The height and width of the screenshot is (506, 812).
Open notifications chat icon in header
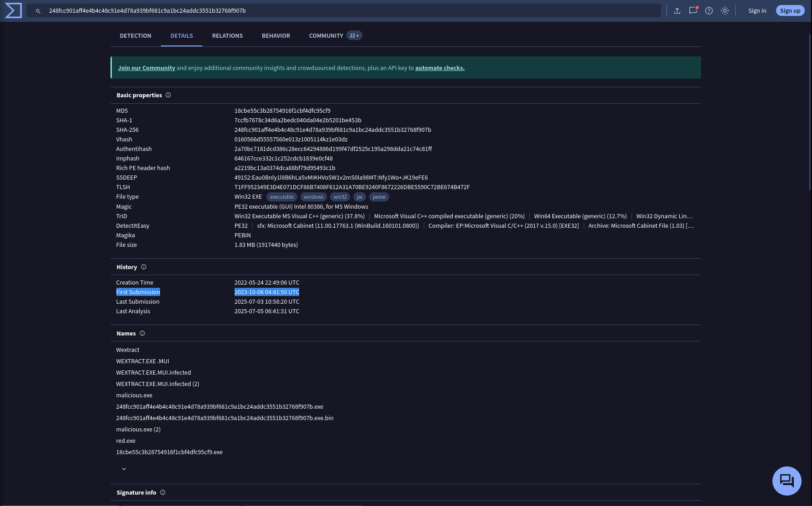(x=693, y=10)
